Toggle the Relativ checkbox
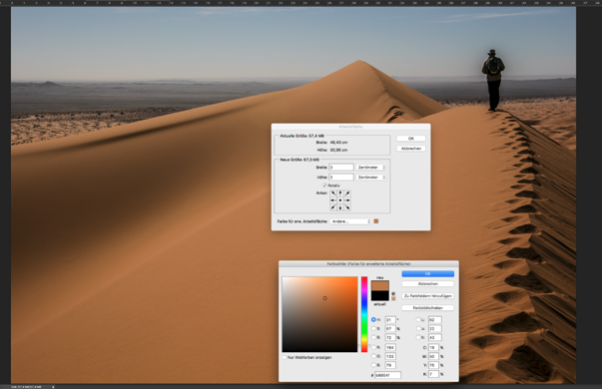The width and height of the screenshot is (602, 390). click(x=324, y=185)
